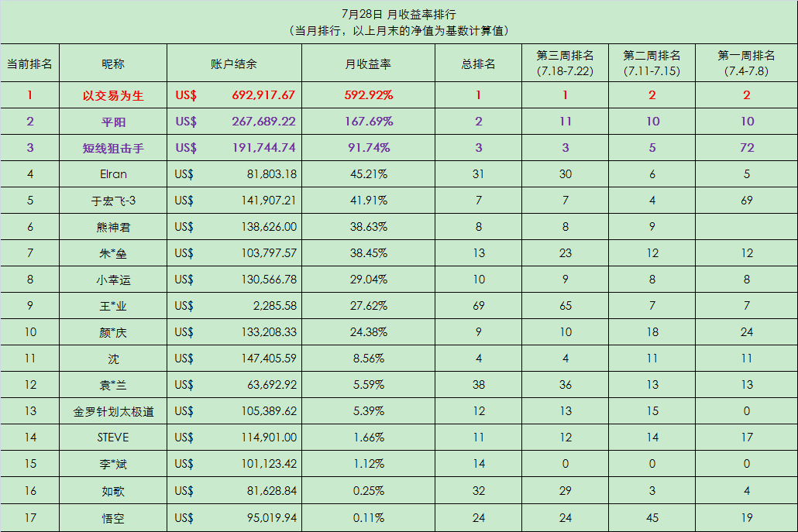
Task: Click monthly return "0.11%"
Action: coord(369,518)
